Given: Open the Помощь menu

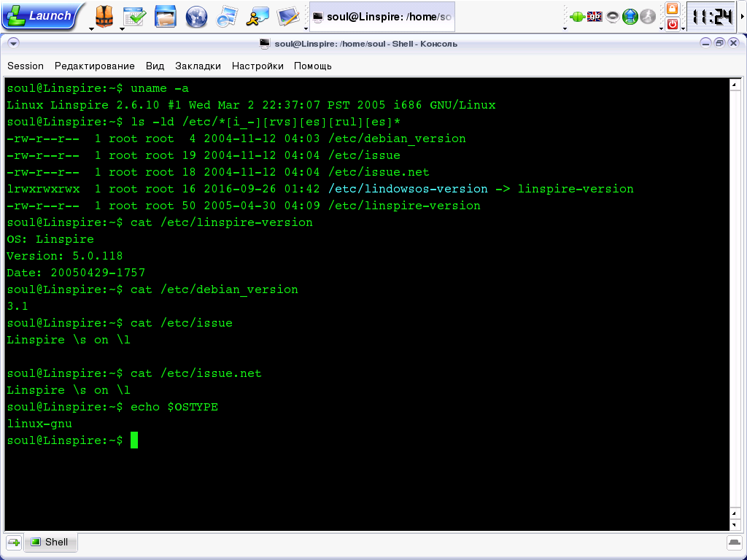Looking at the screenshot, I should point(312,66).
